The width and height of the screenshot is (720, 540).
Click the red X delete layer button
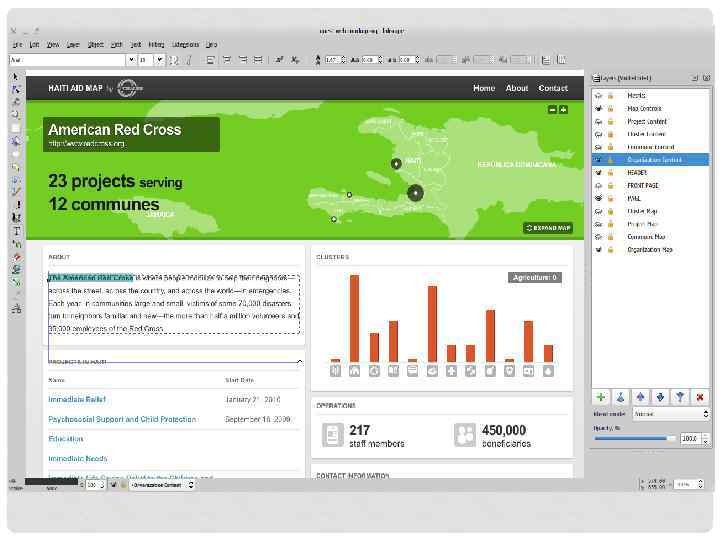(700, 397)
